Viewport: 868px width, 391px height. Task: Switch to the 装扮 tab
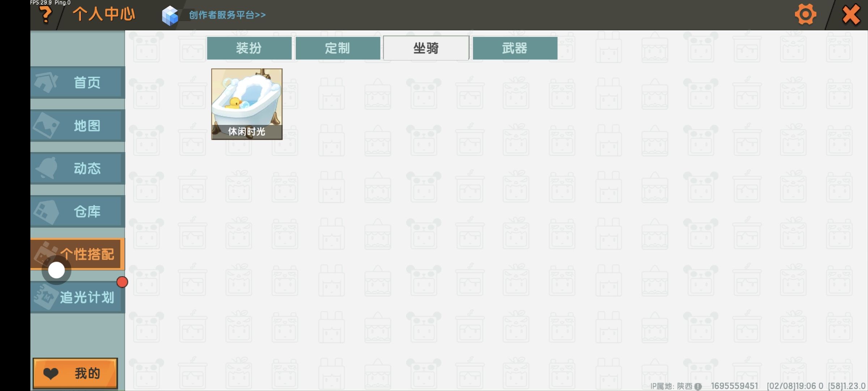click(x=249, y=48)
